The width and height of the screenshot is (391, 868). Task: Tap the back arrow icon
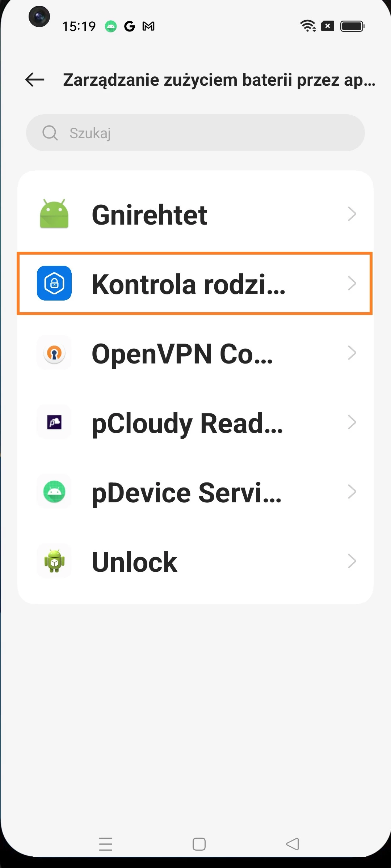click(35, 80)
